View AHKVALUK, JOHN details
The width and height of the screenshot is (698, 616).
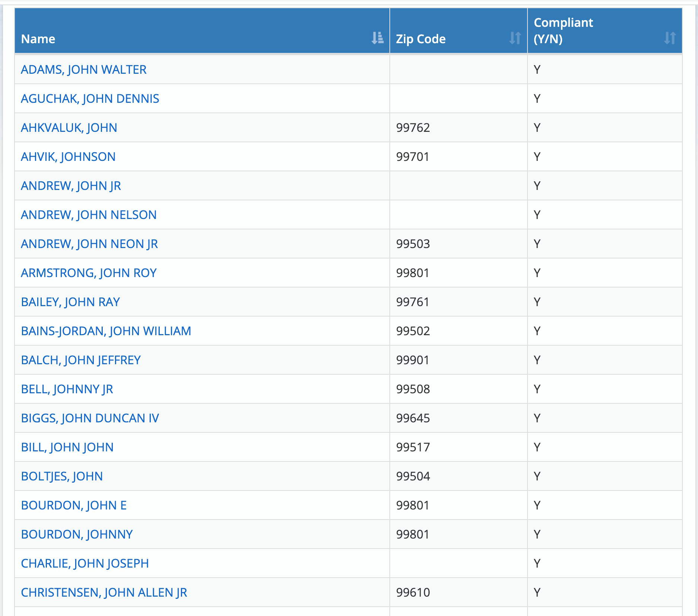tap(69, 128)
